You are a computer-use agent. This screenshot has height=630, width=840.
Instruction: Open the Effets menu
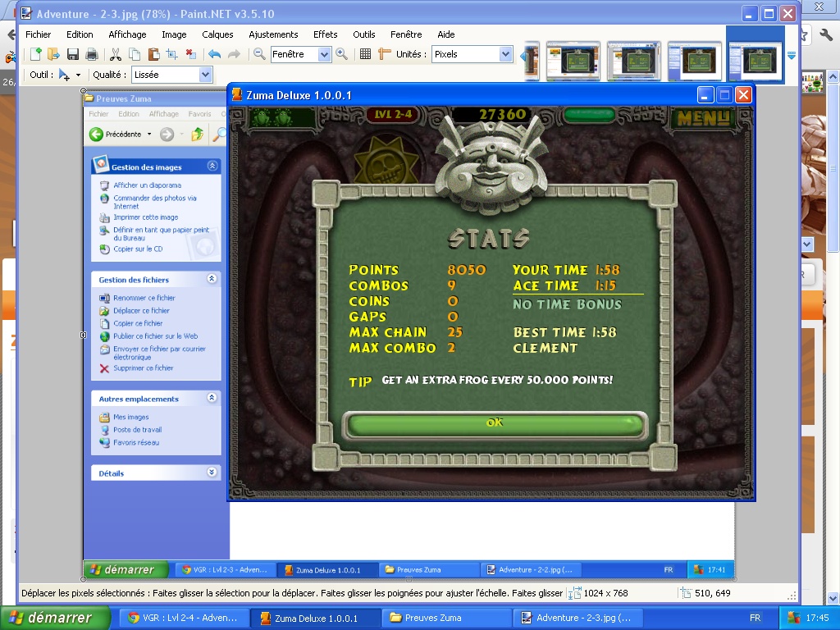pyautogui.click(x=325, y=34)
